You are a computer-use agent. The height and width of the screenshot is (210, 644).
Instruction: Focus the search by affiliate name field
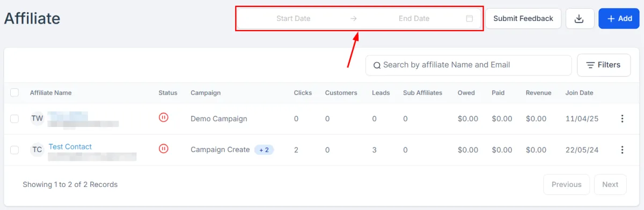pyautogui.click(x=469, y=65)
